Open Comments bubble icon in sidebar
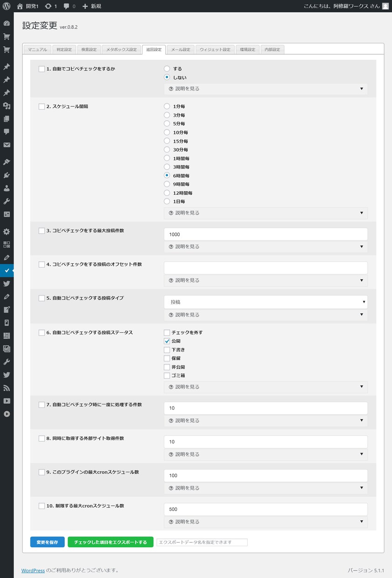Image resolution: width=392 pixels, height=578 pixels. tap(7, 132)
